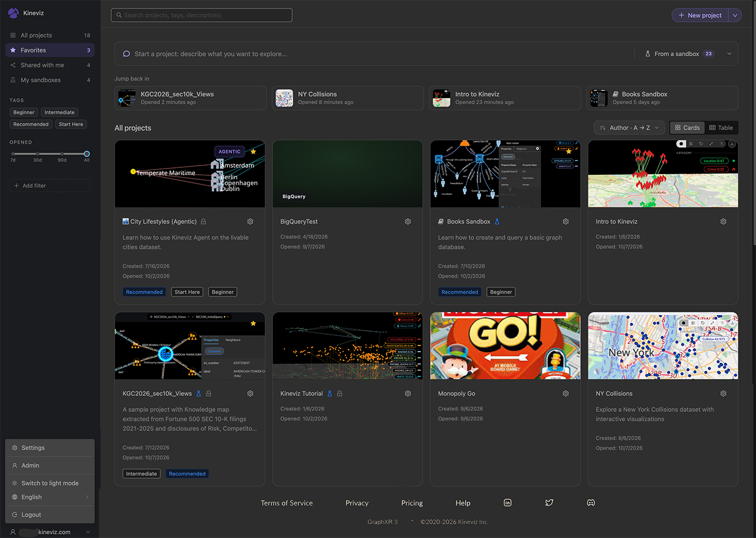Screen dimensions: 756x538
Task: Focus the search projects input field
Action: pos(202,15)
